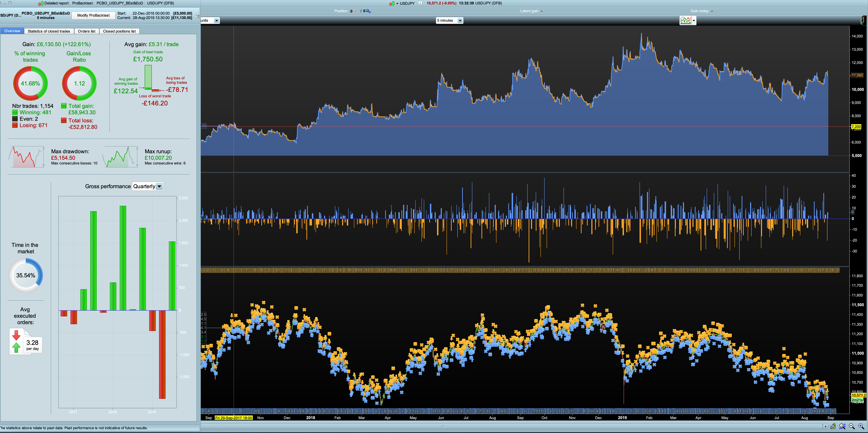Switch to Statistics of closed trades tab

point(49,31)
